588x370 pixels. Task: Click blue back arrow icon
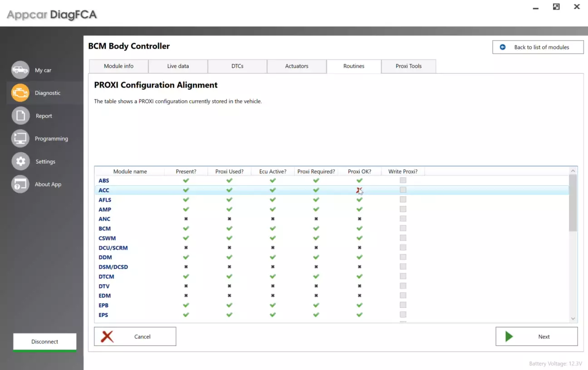pos(503,47)
